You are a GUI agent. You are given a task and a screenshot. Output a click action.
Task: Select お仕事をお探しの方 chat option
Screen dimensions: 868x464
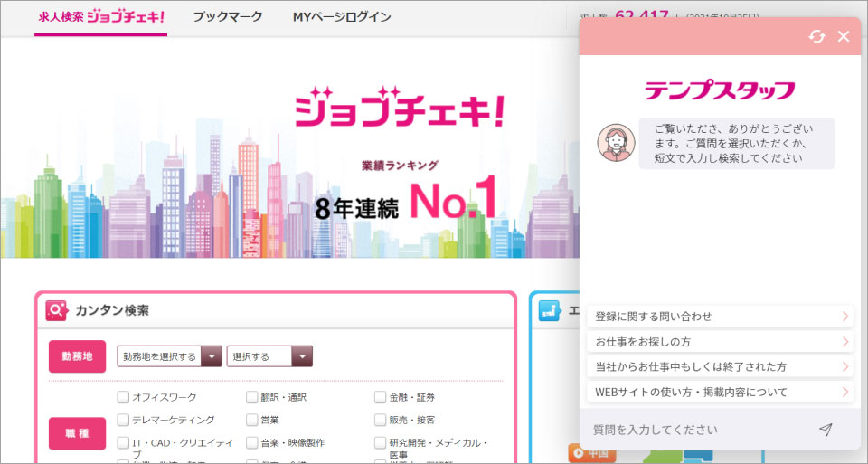[719, 342]
